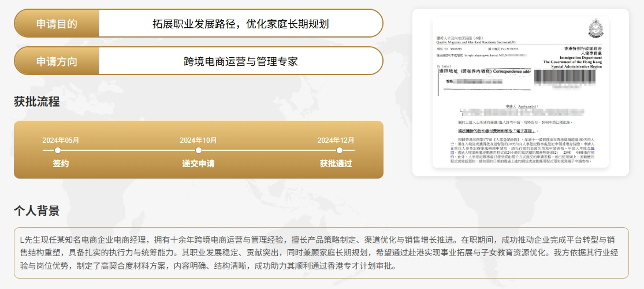Click the 2024年10月 timeline dot
644x289 pixels.
click(x=198, y=151)
